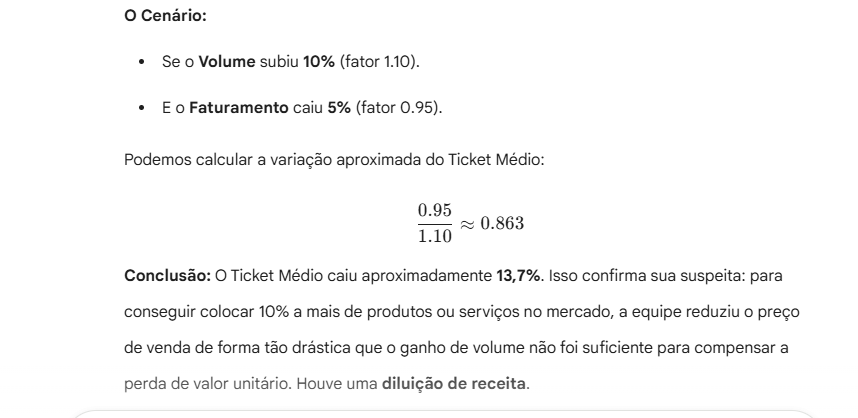Click the bold word "Faturamento"
858x418 pixels.
(239, 108)
